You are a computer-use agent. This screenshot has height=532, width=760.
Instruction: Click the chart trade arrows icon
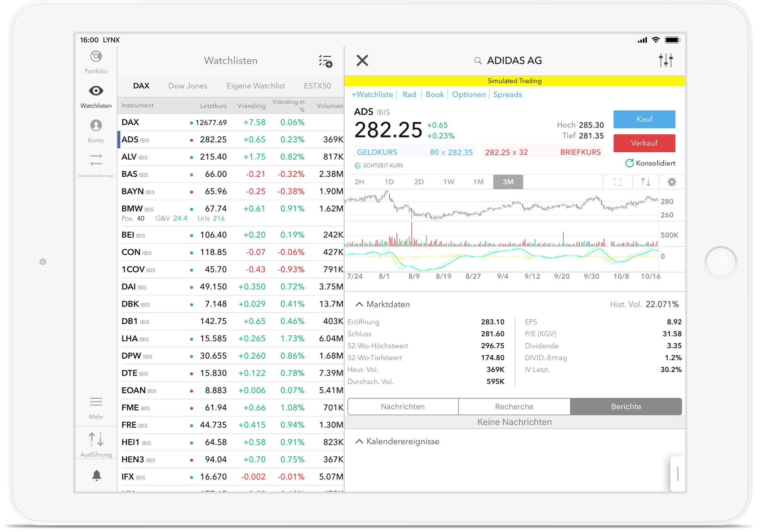(645, 182)
